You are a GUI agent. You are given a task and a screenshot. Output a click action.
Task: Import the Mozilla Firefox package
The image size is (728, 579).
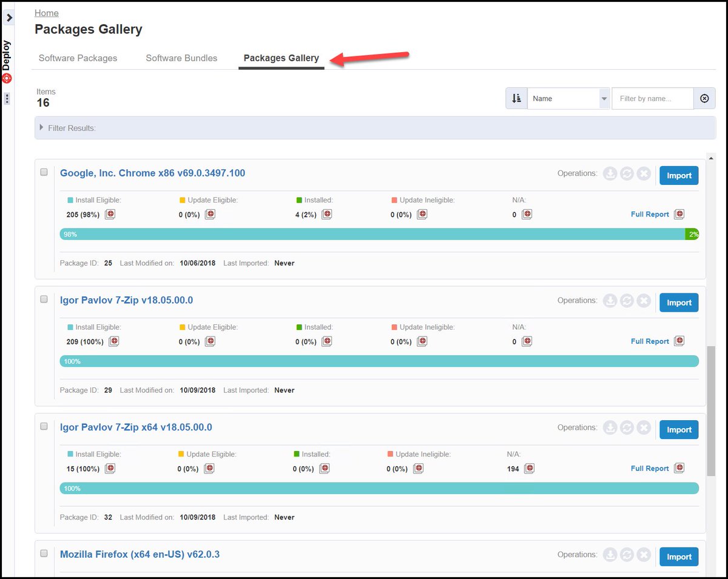point(679,557)
